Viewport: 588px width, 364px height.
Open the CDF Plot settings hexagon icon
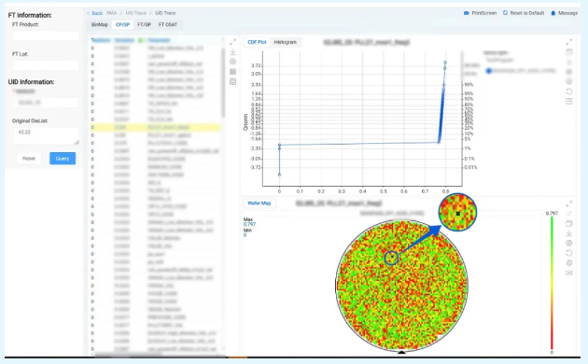569,81
